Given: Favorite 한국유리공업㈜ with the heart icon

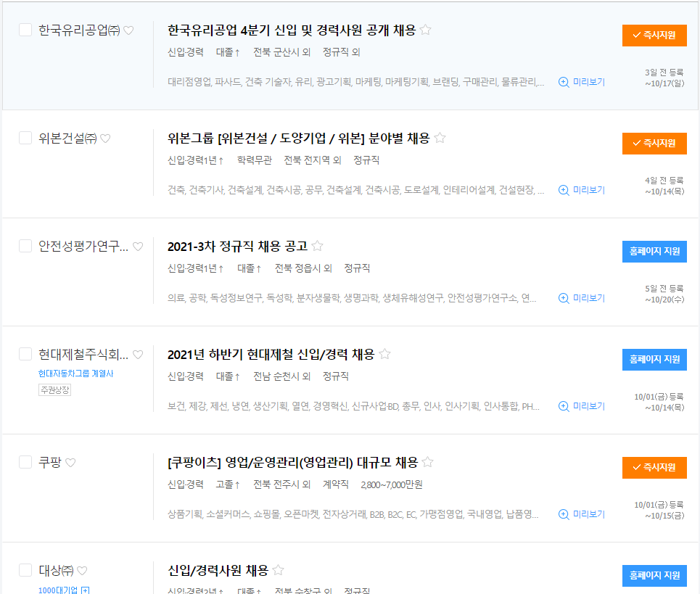Looking at the screenshot, I should pos(128,30).
